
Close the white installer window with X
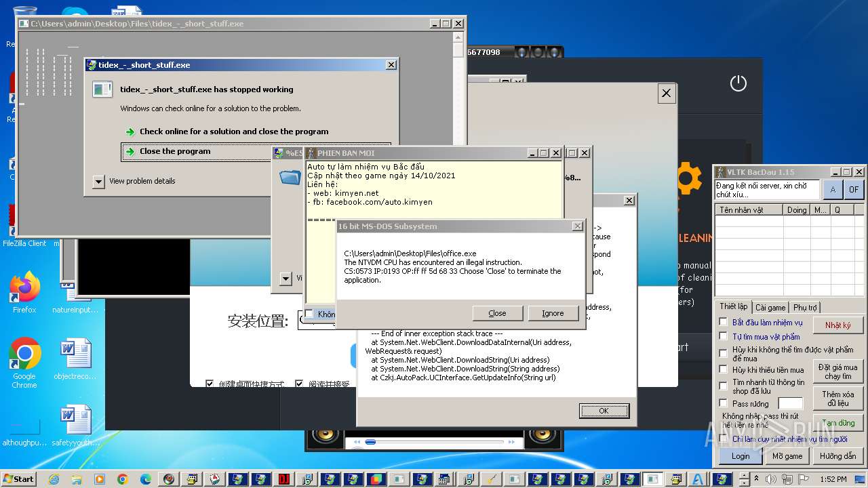(x=667, y=94)
